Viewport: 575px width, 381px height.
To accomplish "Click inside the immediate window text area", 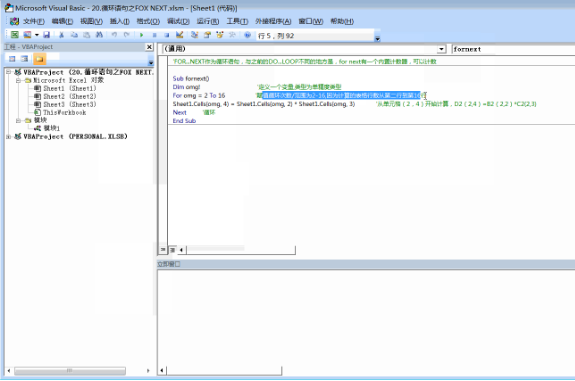I will pyautogui.click(x=366, y=317).
